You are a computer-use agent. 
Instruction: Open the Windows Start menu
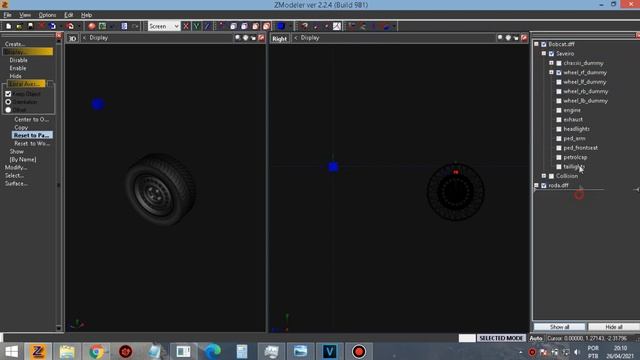[11, 351]
